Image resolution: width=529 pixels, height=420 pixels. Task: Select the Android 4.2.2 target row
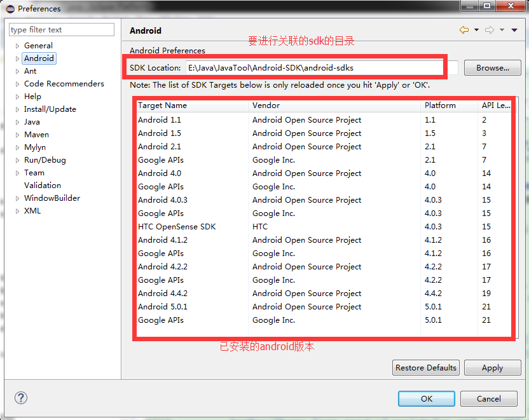[324, 267]
